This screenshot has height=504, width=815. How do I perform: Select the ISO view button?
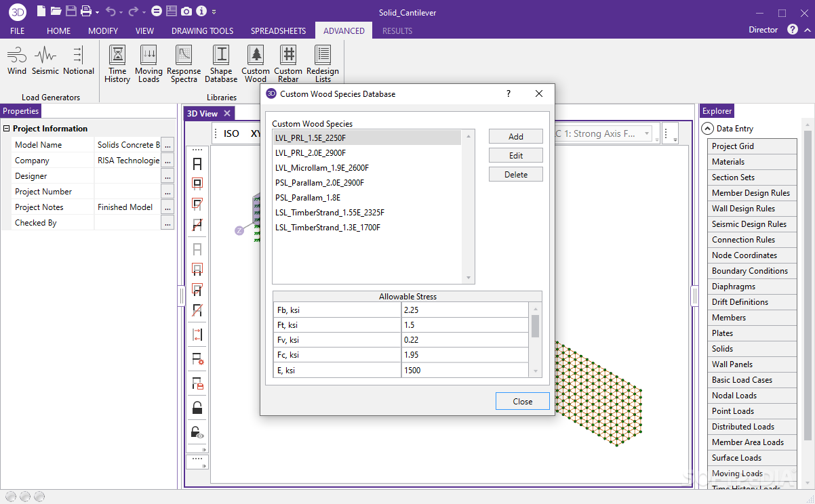231,133
